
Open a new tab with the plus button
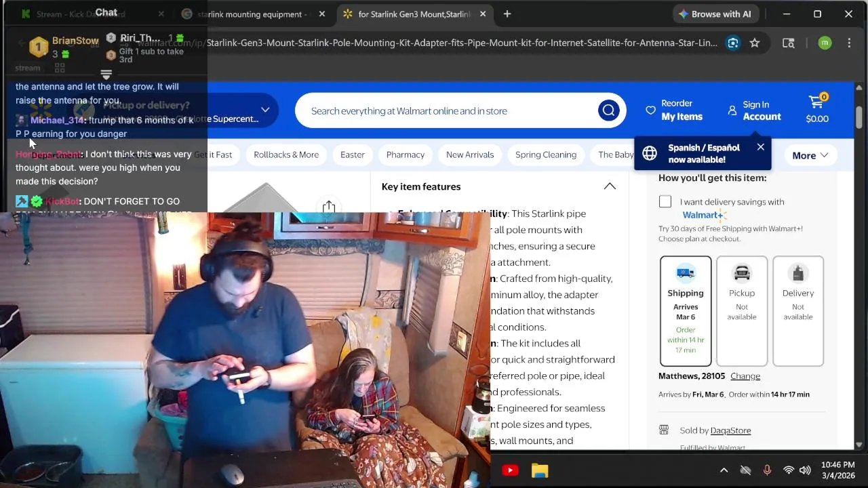click(507, 14)
